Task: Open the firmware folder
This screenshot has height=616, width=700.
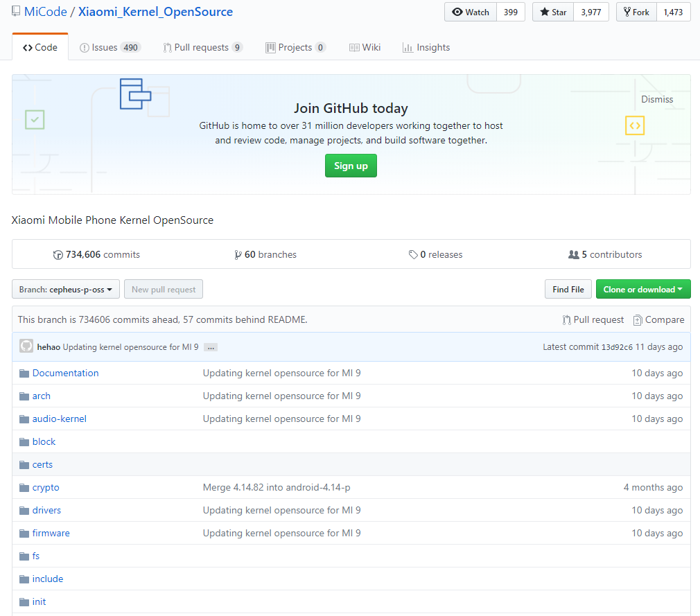Action: coord(51,533)
